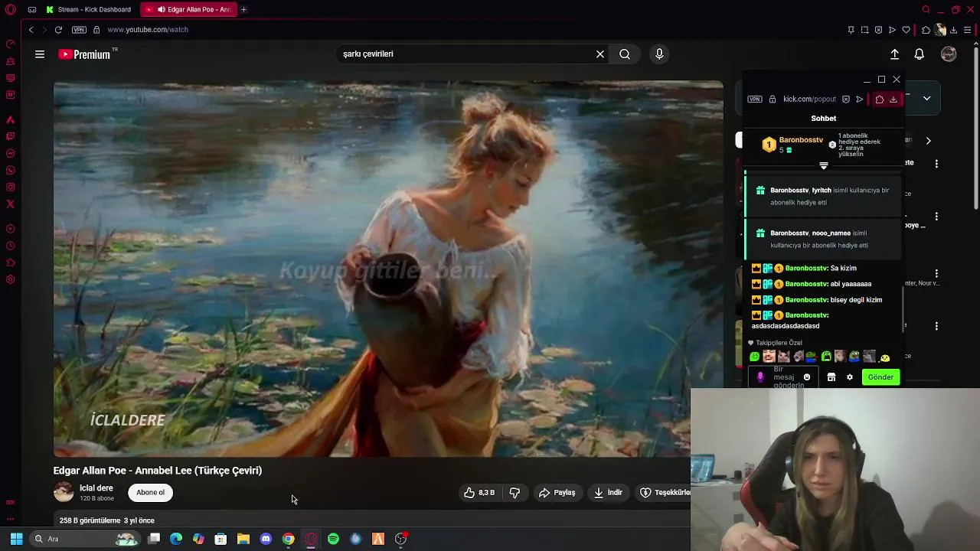Open Opera sidebar settings gear
This screenshot has height=551, width=980.
coord(10,279)
